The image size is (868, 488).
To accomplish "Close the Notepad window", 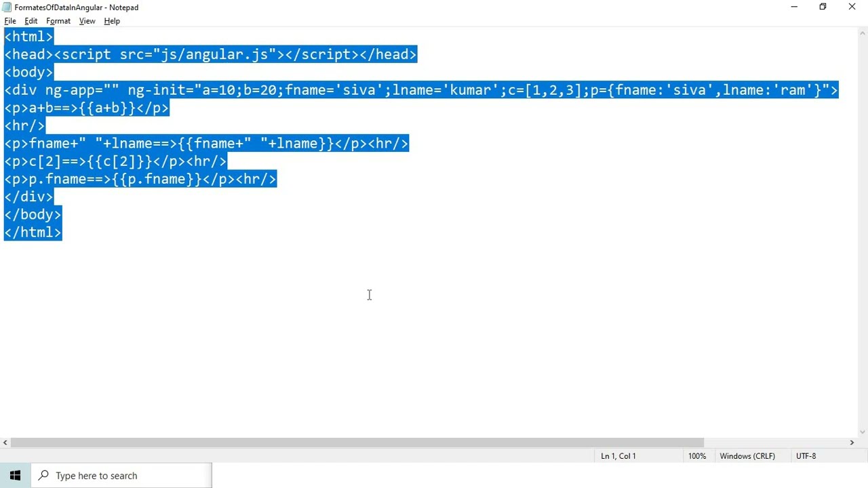I will pyautogui.click(x=852, y=7).
